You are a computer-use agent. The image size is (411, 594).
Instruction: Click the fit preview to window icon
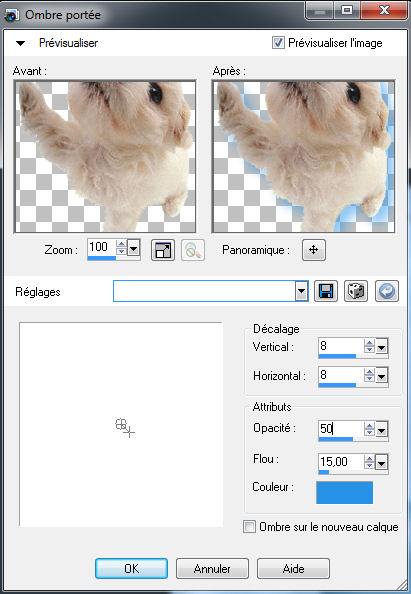(163, 250)
